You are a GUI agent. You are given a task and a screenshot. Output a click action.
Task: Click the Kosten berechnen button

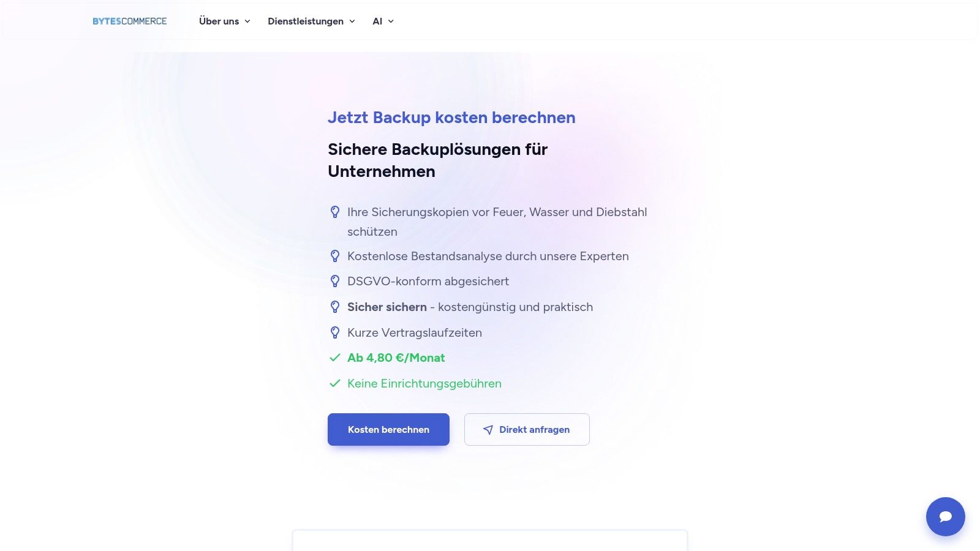pyautogui.click(x=388, y=429)
